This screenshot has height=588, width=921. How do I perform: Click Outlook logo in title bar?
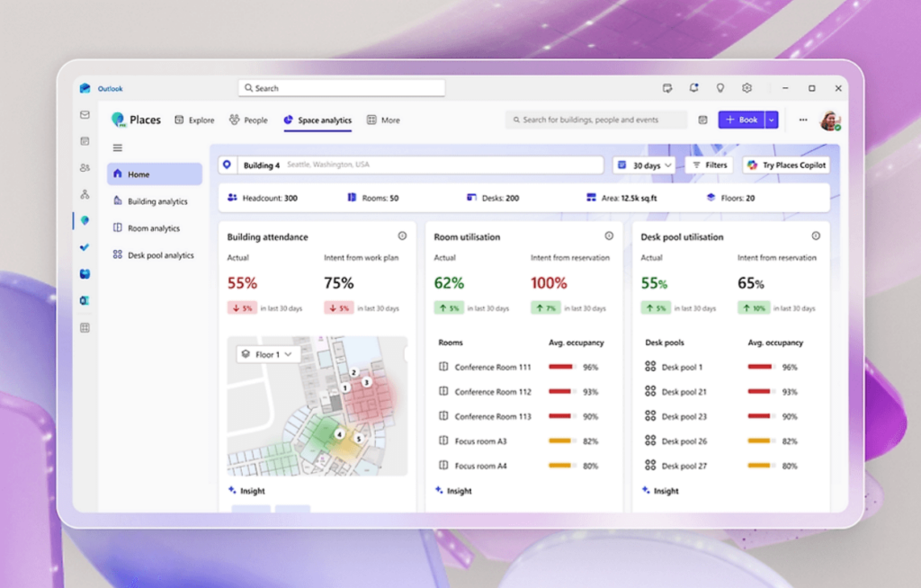coord(85,88)
